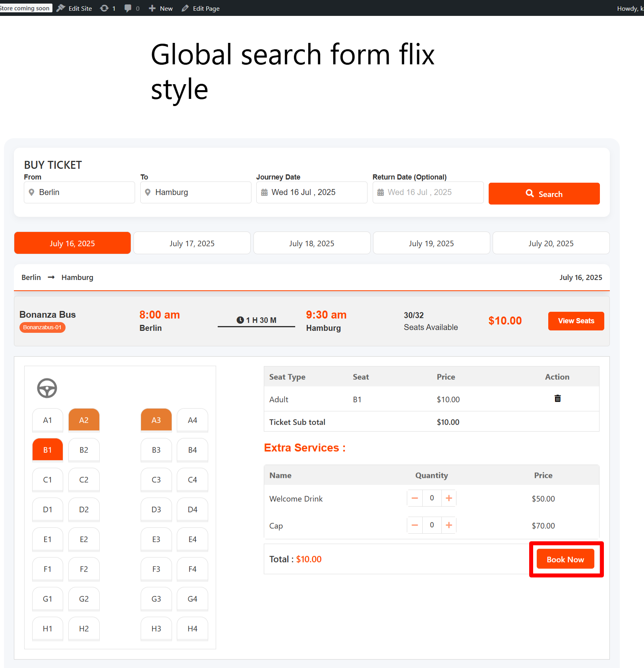Deselect the selected seat B1
Viewport: 644px width, 668px height.
tap(48, 450)
